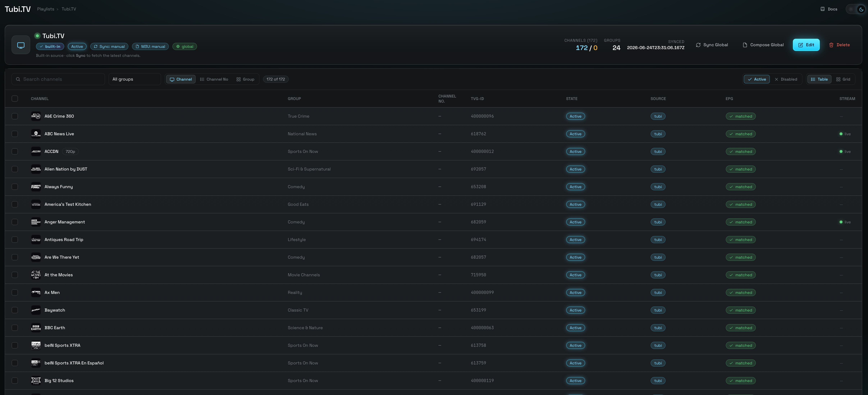Switch to light mode sun icon

851,9
